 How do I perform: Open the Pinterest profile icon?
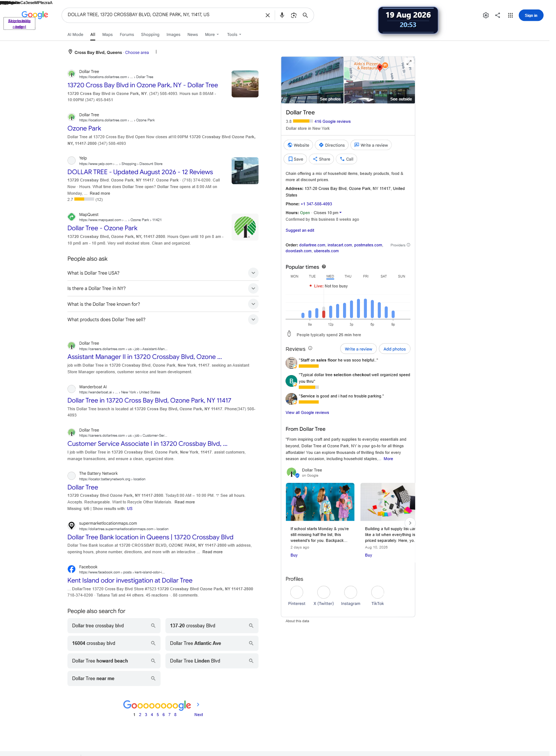pos(297,592)
